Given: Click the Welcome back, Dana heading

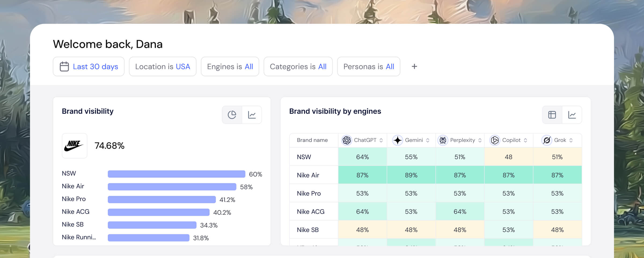Looking at the screenshot, I should point(108,44).
